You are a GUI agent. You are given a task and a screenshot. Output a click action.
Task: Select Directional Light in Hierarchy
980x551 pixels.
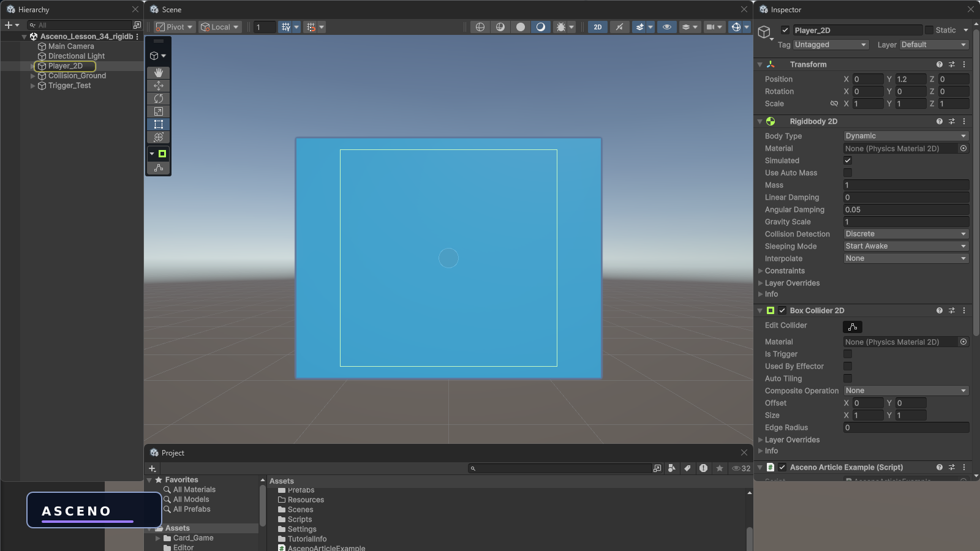(77, 56)
